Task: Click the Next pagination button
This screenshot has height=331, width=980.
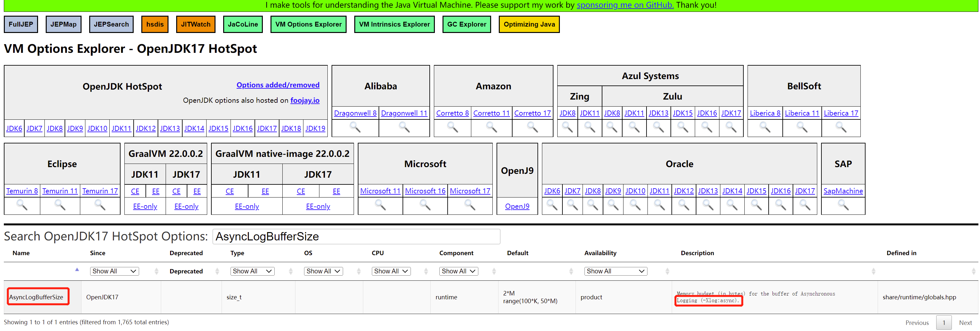Action: (x=965, y=323)
